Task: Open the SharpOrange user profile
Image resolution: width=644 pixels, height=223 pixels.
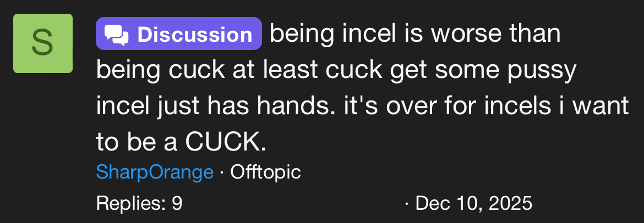Action: click(155, 172)
